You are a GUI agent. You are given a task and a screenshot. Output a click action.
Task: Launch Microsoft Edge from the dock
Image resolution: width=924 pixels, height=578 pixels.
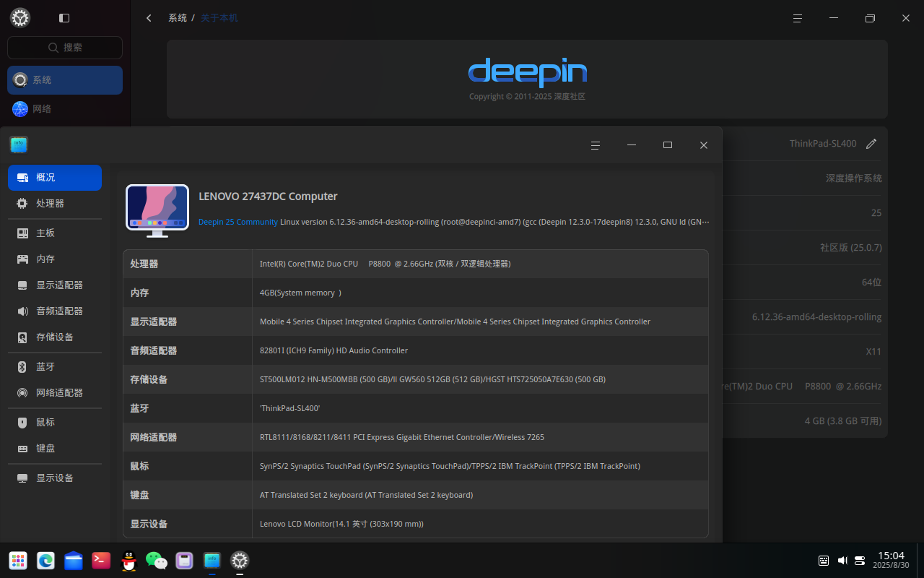tap(46, 561)
